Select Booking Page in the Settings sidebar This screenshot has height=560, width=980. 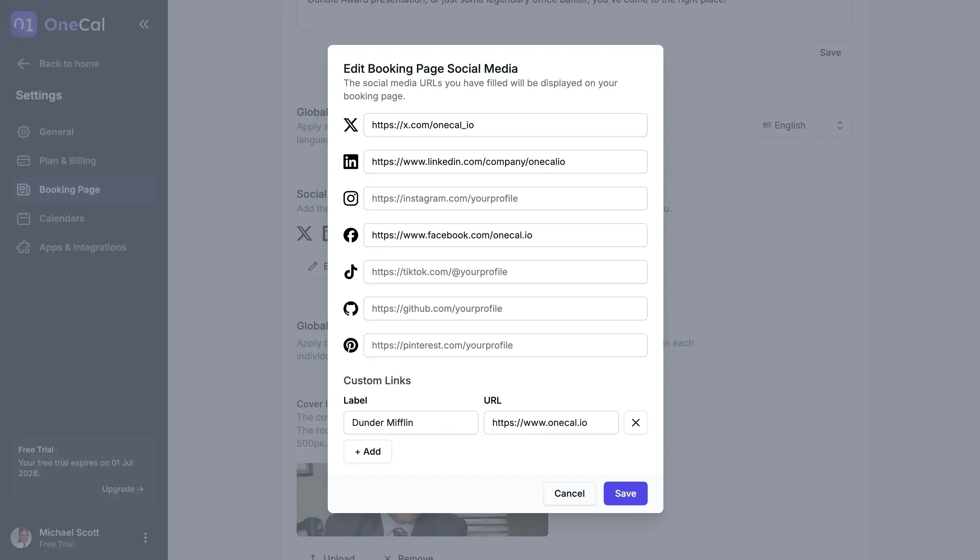[69, 190]
